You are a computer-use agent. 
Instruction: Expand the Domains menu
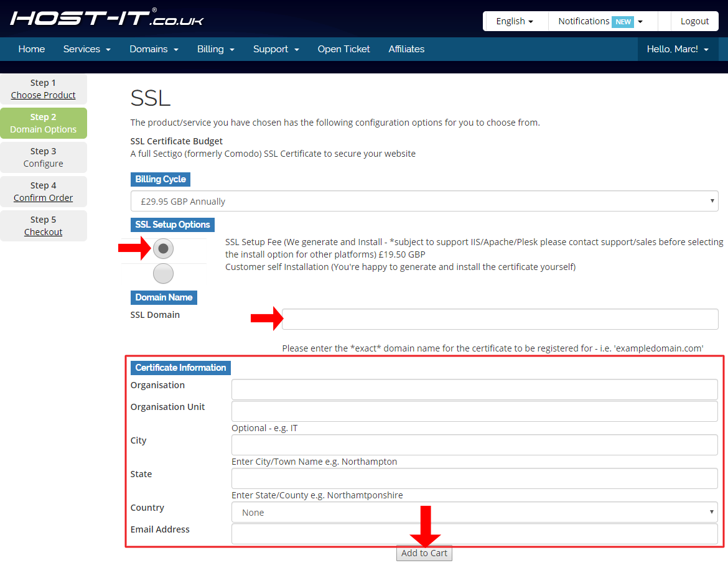coord(154,49)
